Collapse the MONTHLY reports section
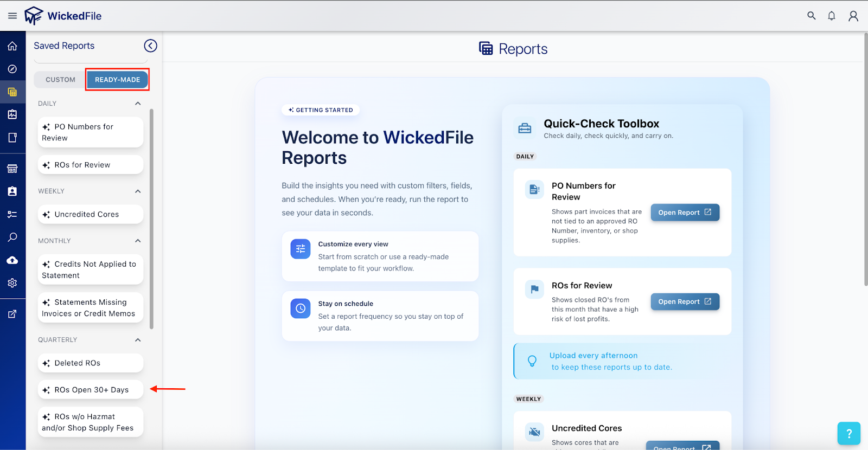This screenshot has width=868, height=450. click(138, 241)
